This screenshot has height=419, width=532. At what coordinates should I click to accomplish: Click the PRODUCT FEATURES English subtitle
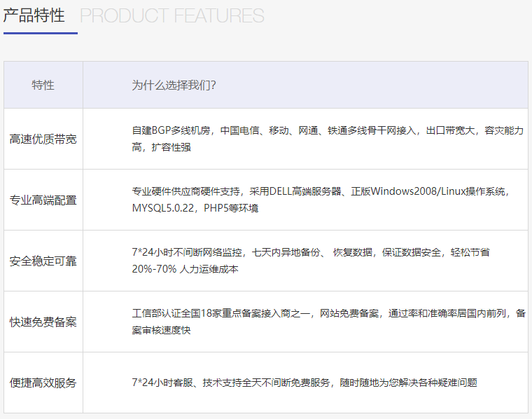tap(172, 15)
